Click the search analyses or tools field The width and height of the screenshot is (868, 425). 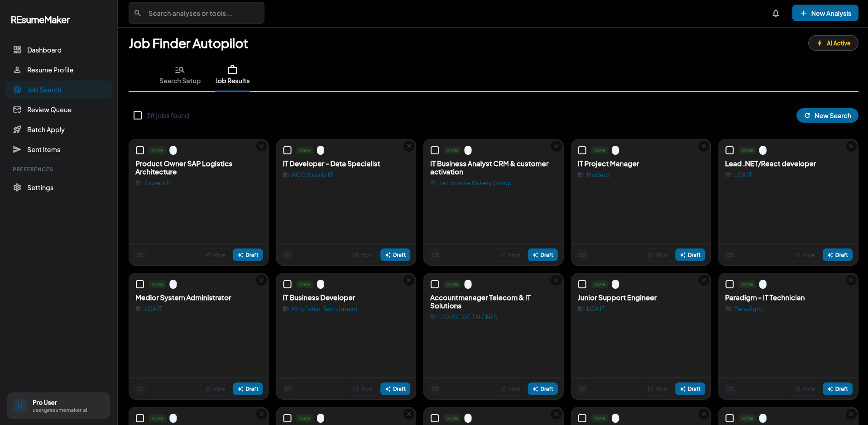(197, 14)
